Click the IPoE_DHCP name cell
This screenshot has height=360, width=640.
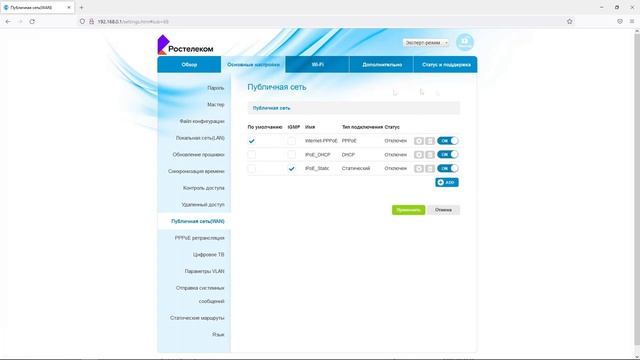pos(318,155)
